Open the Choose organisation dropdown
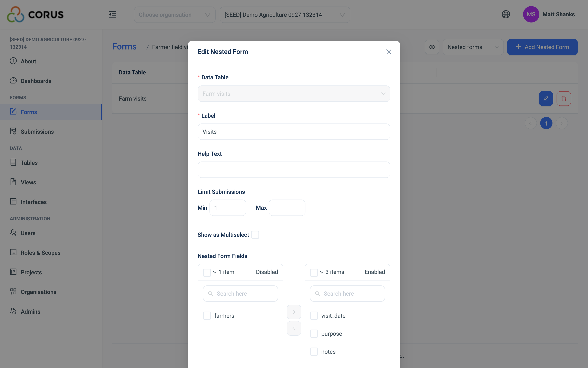This screenshot has height=368, width=588. [x=174, y=15]
